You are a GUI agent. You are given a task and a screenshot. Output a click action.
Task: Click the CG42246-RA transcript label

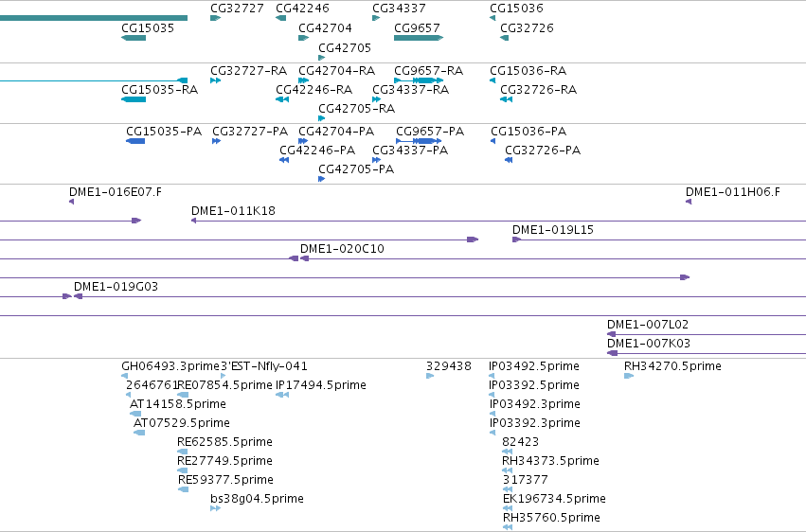(314, 89)
